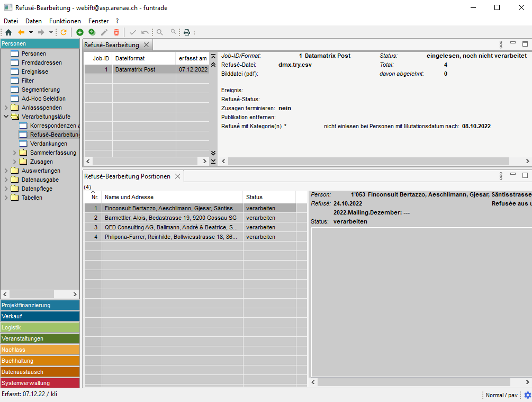This screenshot has height=402, width=532.
Task: Click the Home icon in toolbar
Action: (8, 32)
